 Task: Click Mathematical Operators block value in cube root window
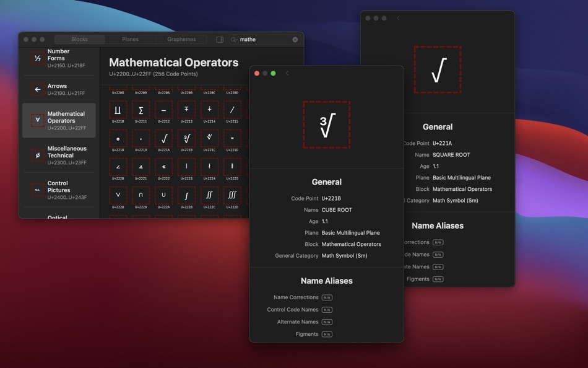pyautogui.click(x=352, y=244)
